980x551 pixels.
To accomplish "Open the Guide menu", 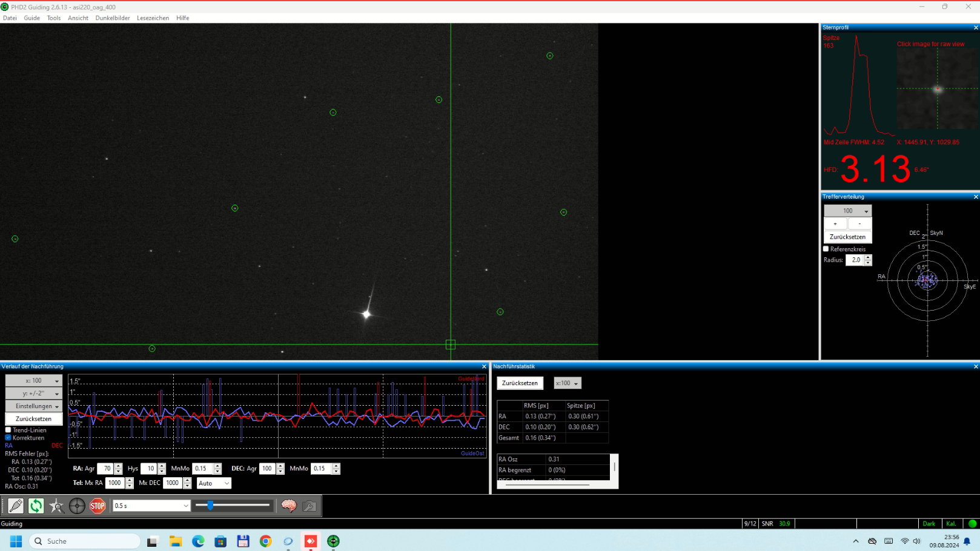I will pos(32,18).
